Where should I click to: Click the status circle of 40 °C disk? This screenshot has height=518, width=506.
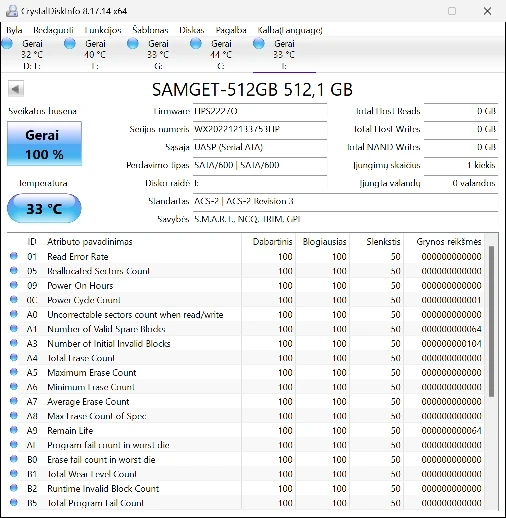point(70,43)
